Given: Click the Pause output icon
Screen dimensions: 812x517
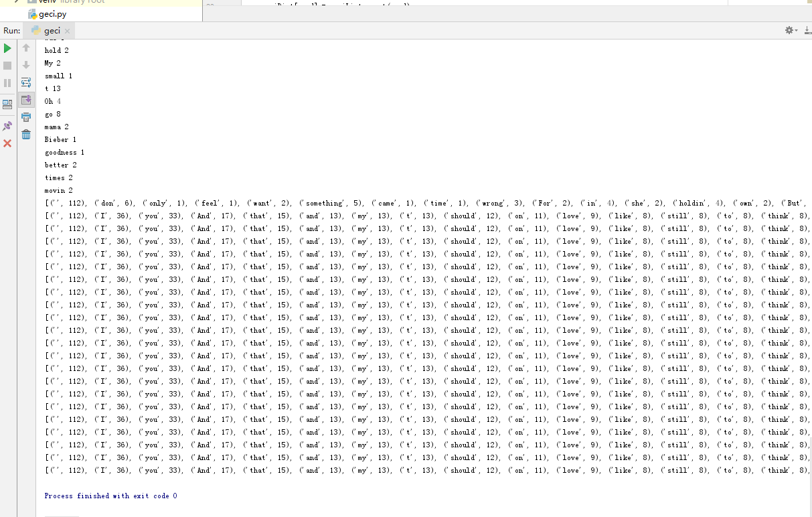Looking at the screenshot, I should pos(7,83).
